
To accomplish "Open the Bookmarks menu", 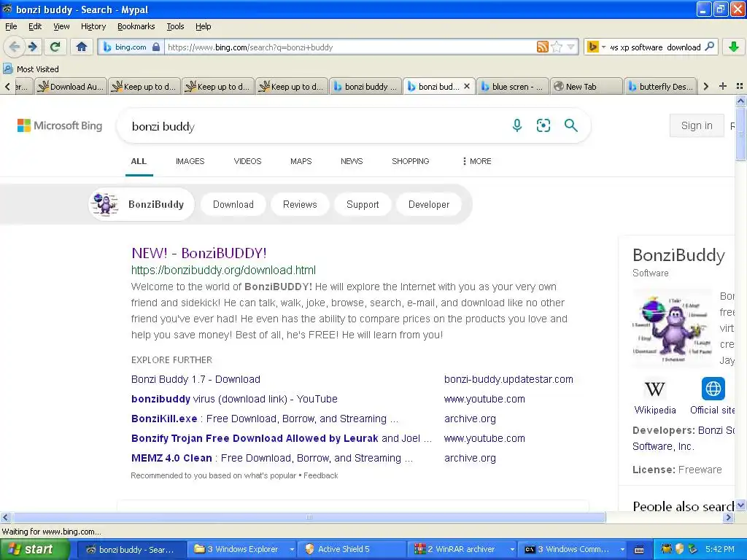I will pyautogui.click(x=136, y=26).
